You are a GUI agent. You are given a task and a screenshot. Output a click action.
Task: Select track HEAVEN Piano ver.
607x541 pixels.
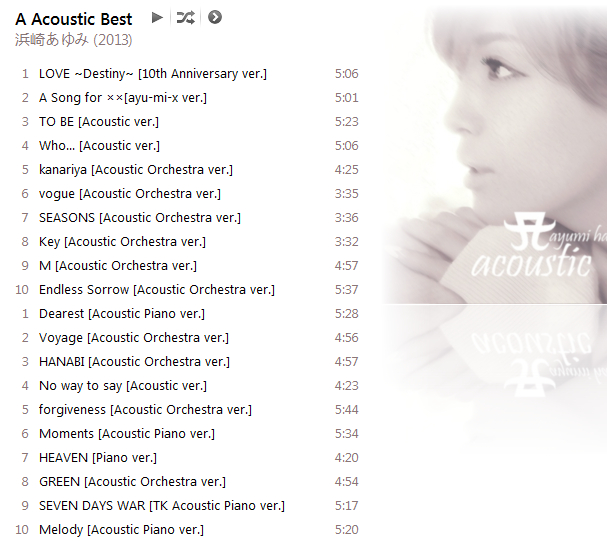pos(187,457)
